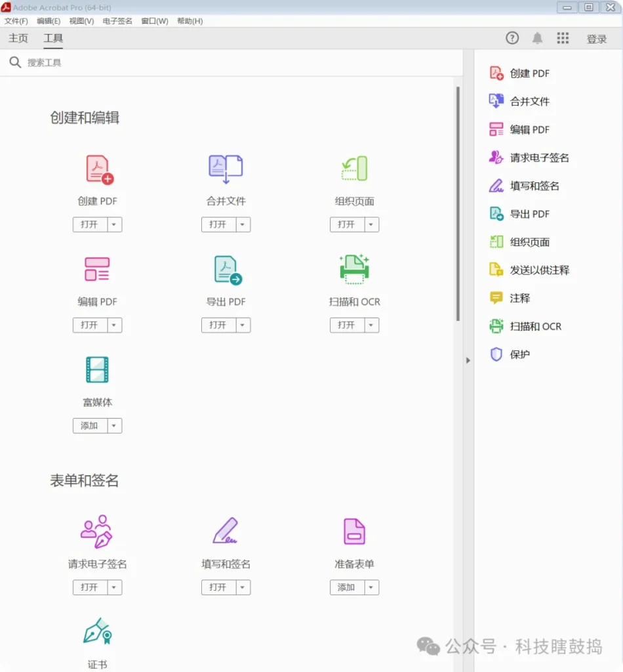The width and height of the screenshot is (623, 672).
Task: Select 合并文件 in the right sidebar
Action: 519,101
